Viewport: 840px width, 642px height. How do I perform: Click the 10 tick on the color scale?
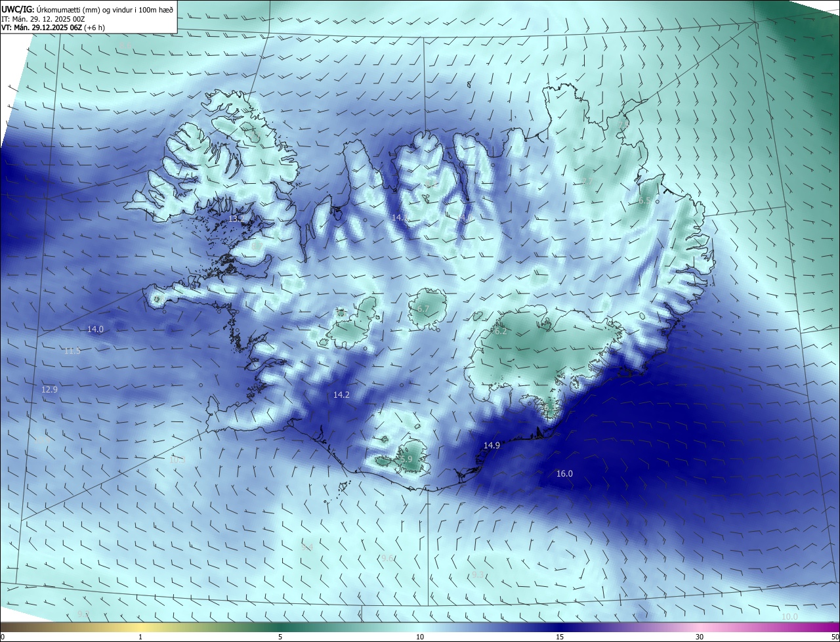tap(420, 637)
